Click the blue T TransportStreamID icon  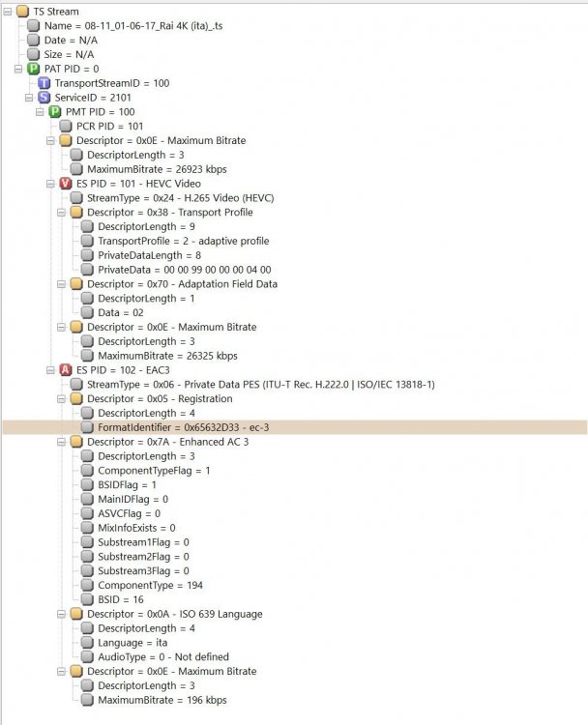click(44, 83)
